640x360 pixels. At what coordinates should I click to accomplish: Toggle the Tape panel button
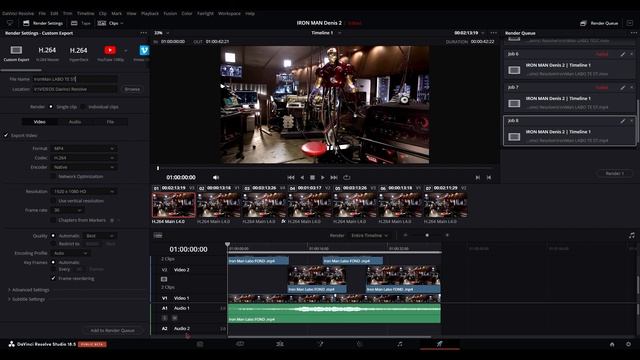pos(81,23)
